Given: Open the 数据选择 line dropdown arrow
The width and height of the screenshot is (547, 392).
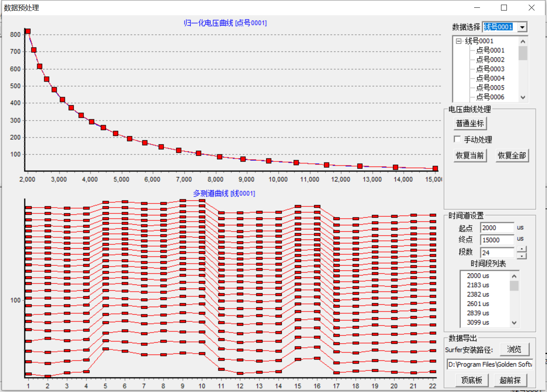Looking at the screenshot, I should [x=522, y=27].
